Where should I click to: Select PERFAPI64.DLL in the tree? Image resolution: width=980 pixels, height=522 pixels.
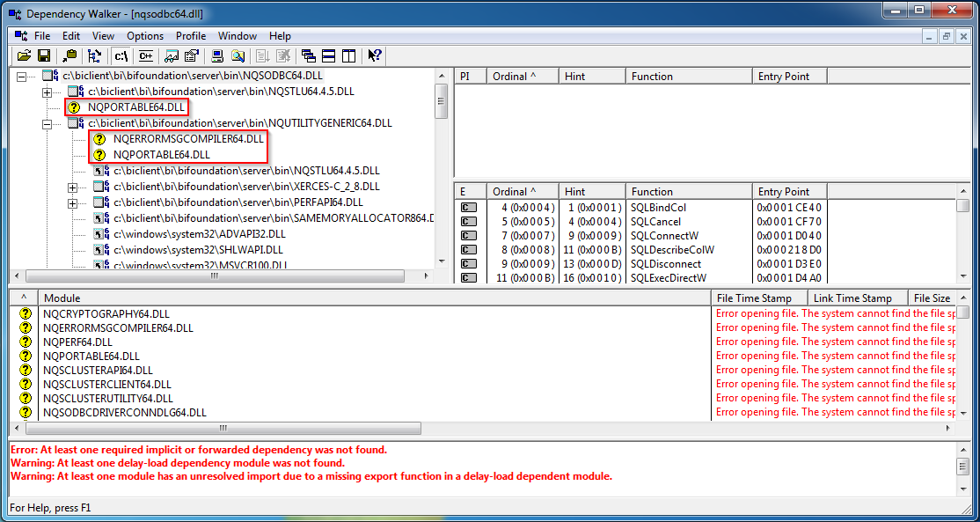coord(238,202)
